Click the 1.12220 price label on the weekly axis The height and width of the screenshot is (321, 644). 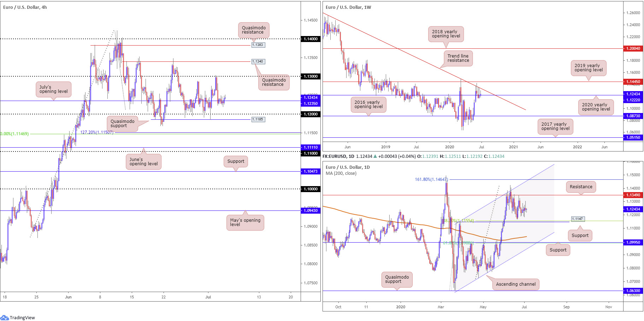[633, 100]
